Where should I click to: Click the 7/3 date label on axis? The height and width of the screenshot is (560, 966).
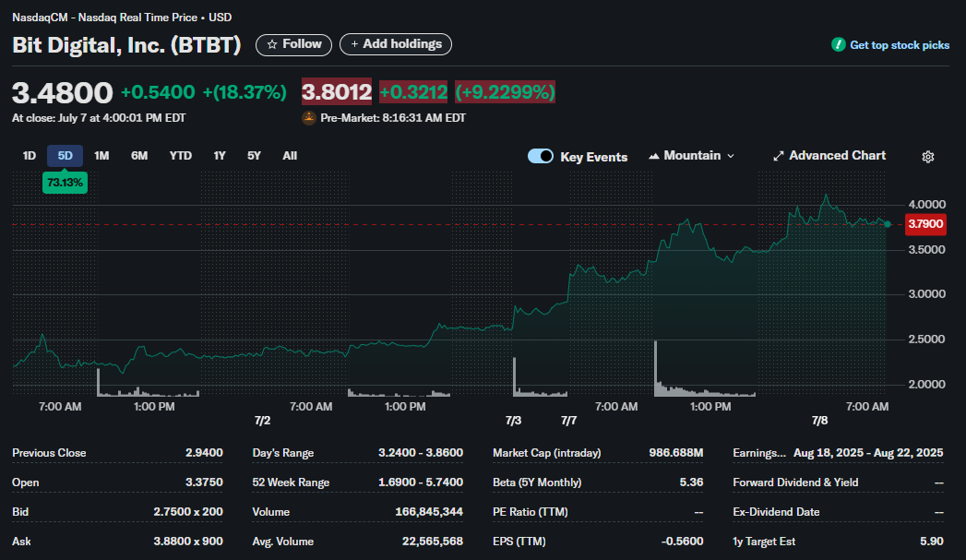coord(513,421)
